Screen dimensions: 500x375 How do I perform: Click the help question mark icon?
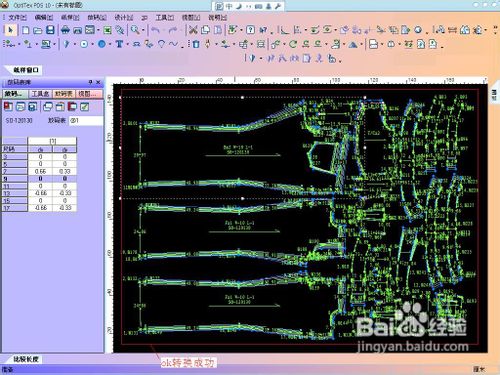[x=250, y=30]
